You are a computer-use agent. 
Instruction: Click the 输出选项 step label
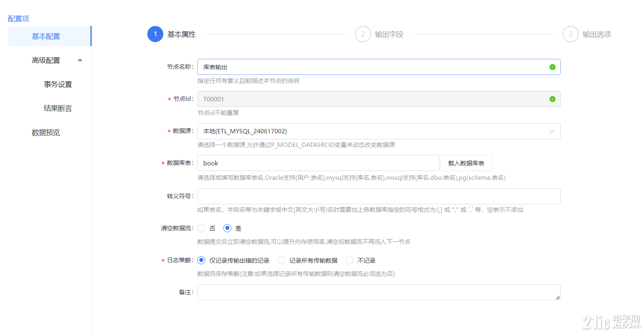(x=597, y=34)
